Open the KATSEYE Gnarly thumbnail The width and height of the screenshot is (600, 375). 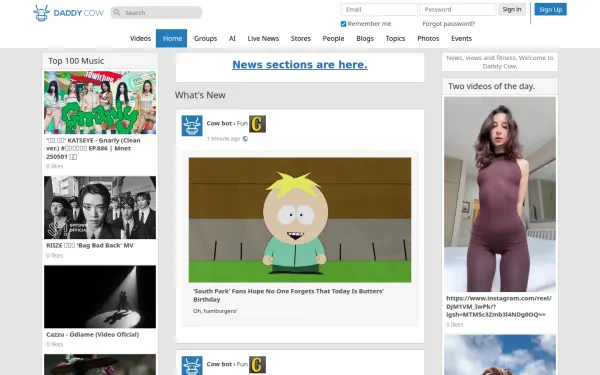tap(100, 103)
